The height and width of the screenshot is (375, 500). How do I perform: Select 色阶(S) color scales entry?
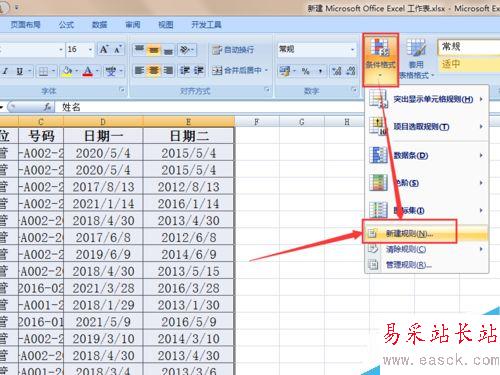click(x=426, y=183)
